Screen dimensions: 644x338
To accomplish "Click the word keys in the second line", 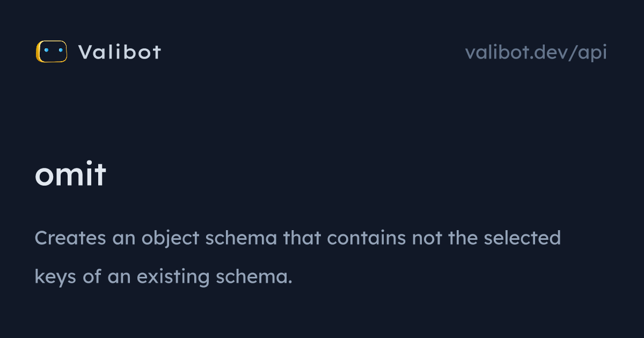I will [x=55, y=277].
